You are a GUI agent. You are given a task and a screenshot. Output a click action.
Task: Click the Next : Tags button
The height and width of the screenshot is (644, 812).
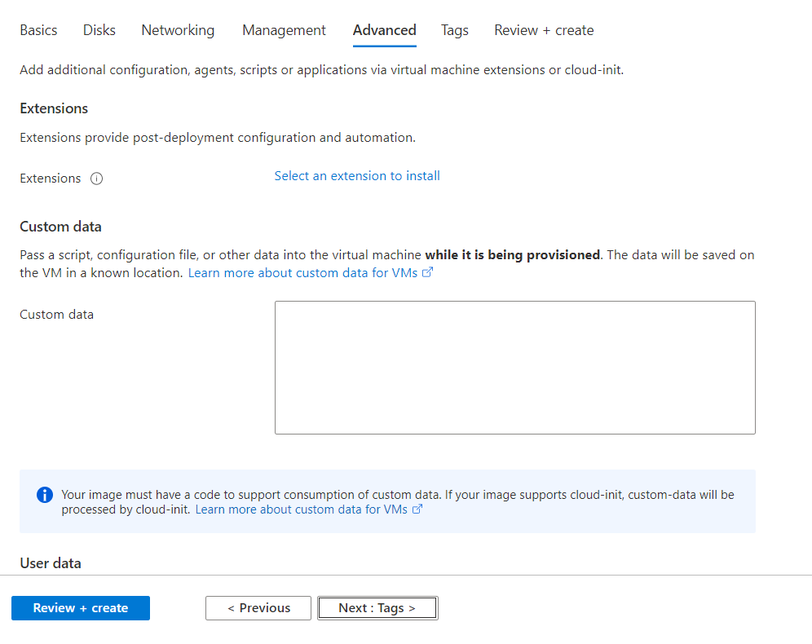pos(377,608)
